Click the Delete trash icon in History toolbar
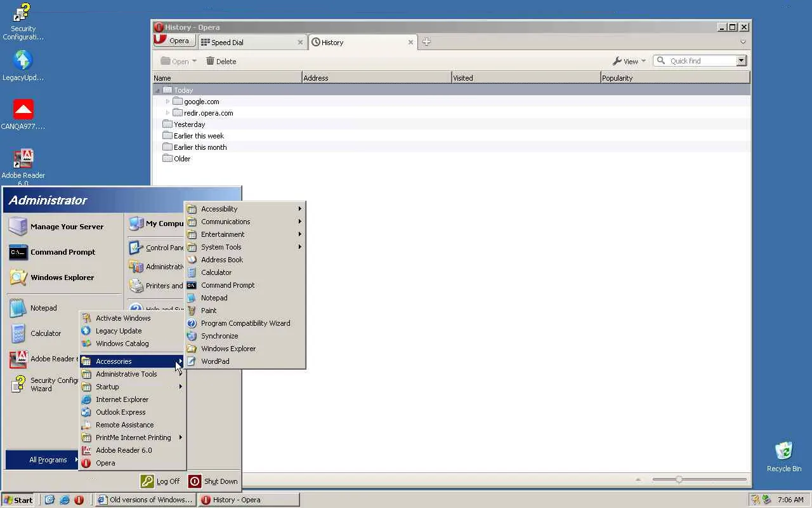Viewport: 812px width, 508px height. pyautogui.click(x=210, y=61)
